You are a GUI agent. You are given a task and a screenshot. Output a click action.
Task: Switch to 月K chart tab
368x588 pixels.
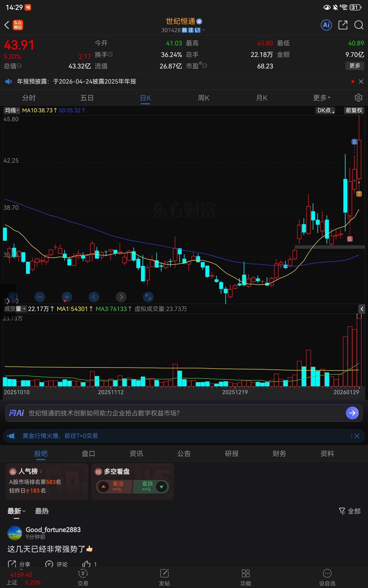(262, 98)
